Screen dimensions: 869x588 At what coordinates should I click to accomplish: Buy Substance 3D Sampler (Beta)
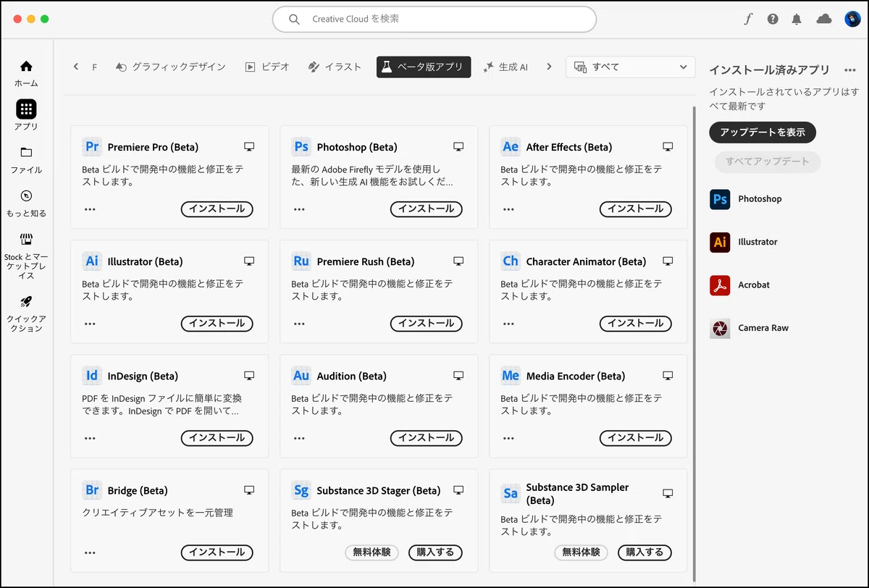[x=645, y=553]
